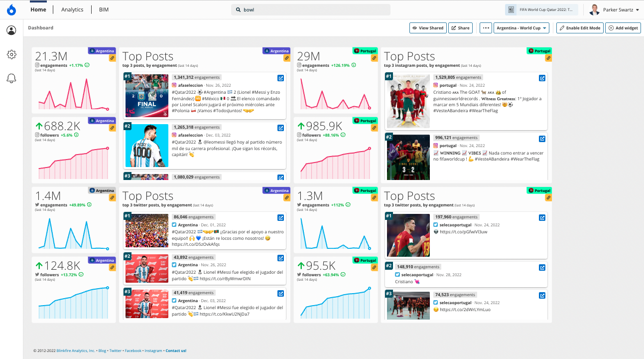Open external link for 1,265,318 engagements post
Screen dimensions: 644x359
click(x=280, y=128)
